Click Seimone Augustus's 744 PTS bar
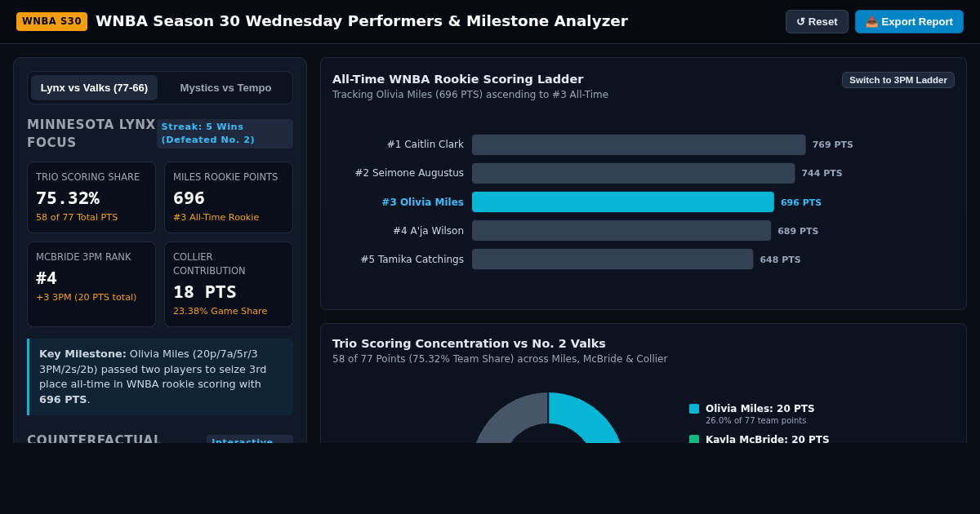The height and width of the screenshot is (514, 980). pos(633,173)
